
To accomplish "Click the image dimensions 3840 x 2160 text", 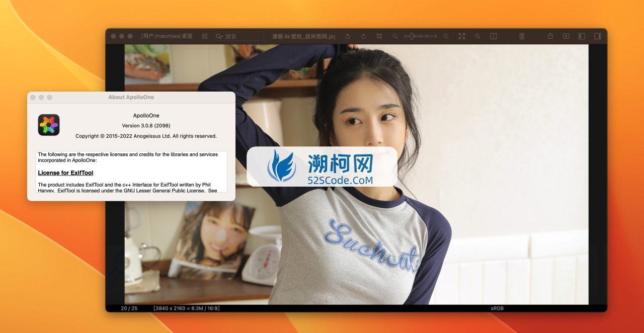I will pyautogui.click(x=187, y=308).
